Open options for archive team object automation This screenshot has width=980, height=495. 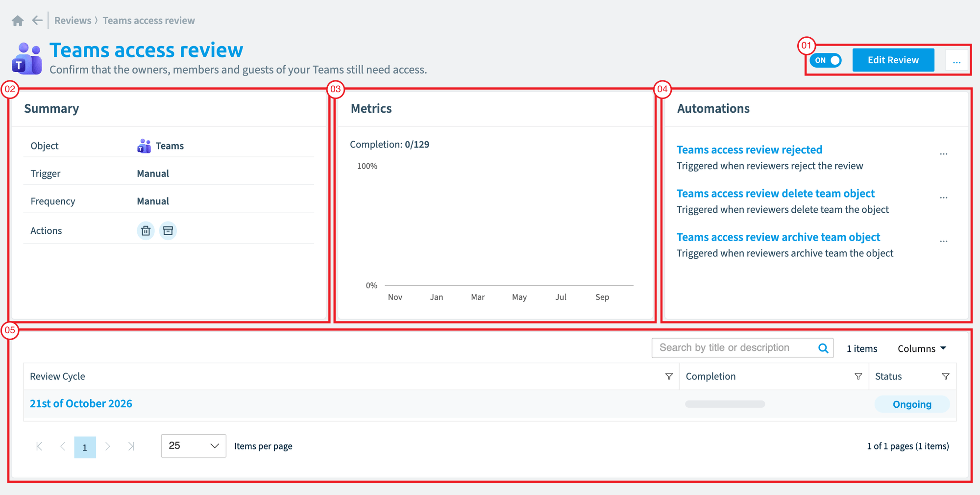(x=944, y=241)
